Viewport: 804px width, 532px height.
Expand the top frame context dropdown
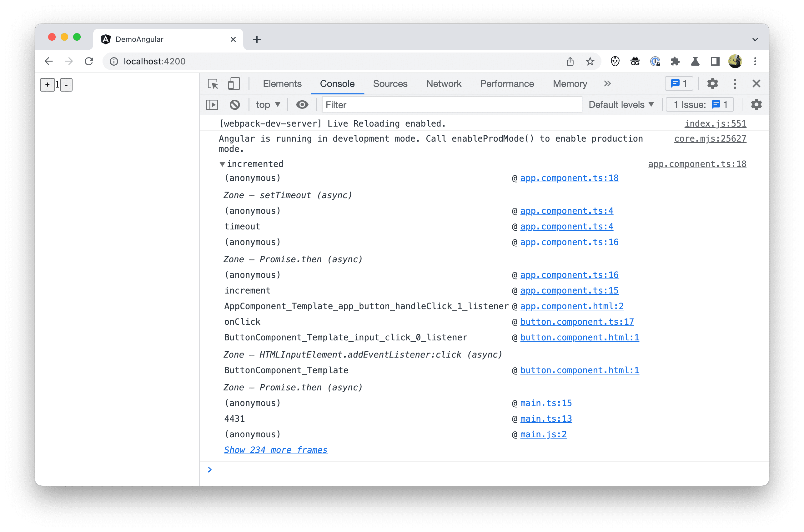pos(268,106)
